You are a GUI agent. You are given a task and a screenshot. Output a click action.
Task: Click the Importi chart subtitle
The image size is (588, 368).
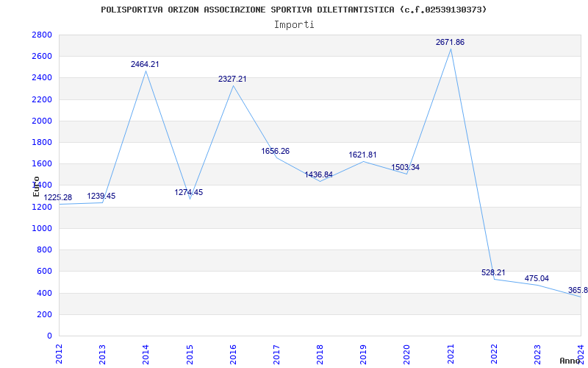tap(294, 25)
